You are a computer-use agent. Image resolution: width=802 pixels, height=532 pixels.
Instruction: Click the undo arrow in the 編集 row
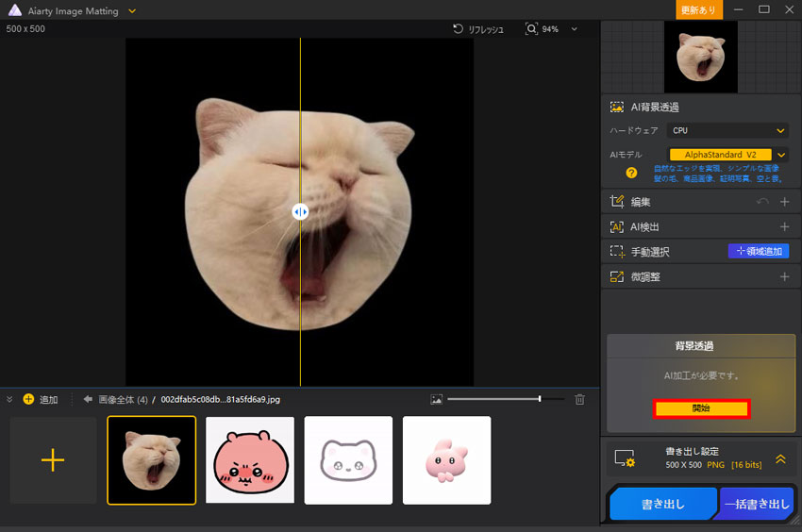(x=762, y=202)
